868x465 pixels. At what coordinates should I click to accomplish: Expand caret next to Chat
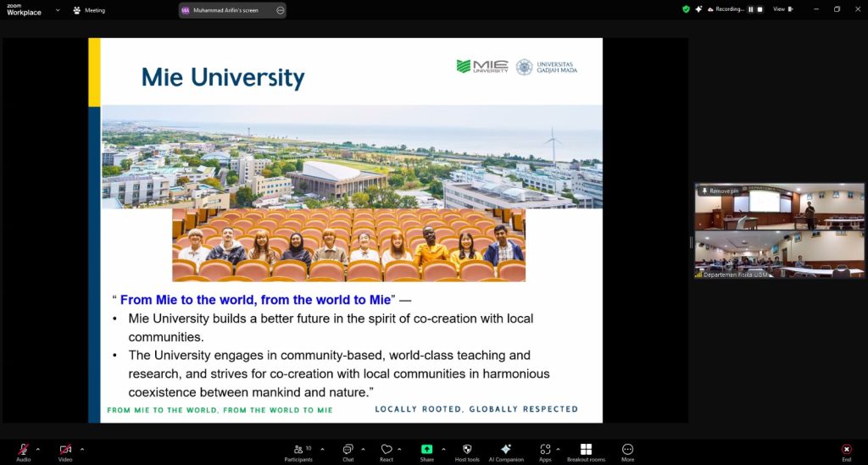pos(363,449)
